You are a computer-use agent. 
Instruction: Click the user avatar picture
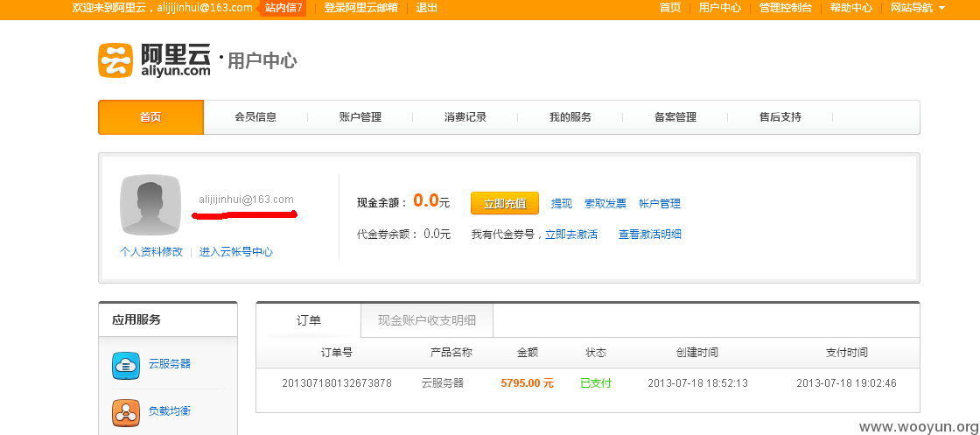150,205
